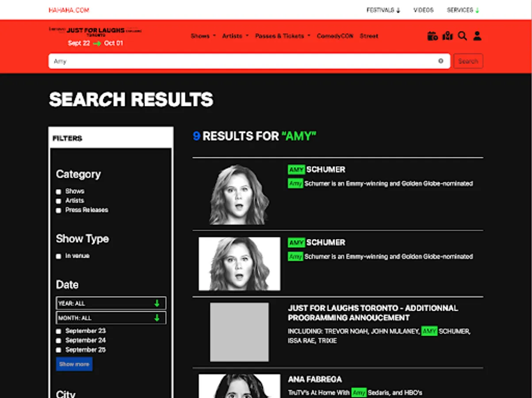Click the magnifying glass search icon
Viewport: 532px width, 398px height.
click(462, 36)
